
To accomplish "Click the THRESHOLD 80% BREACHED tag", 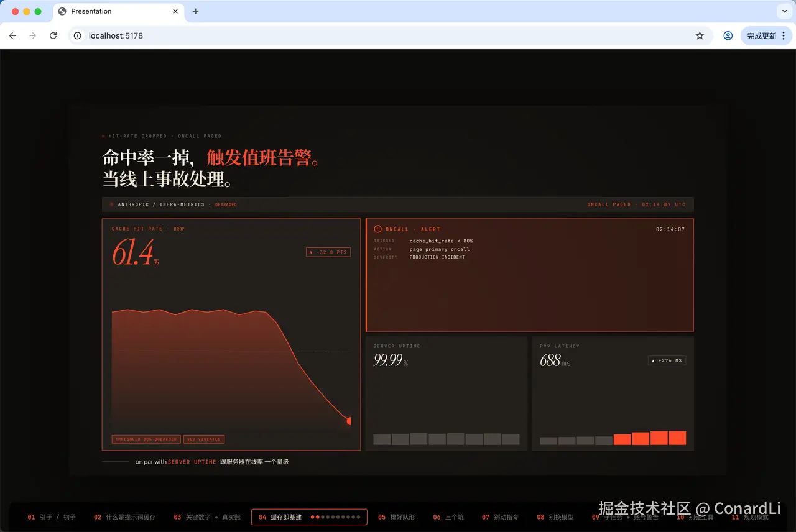I will pos(146,439).
